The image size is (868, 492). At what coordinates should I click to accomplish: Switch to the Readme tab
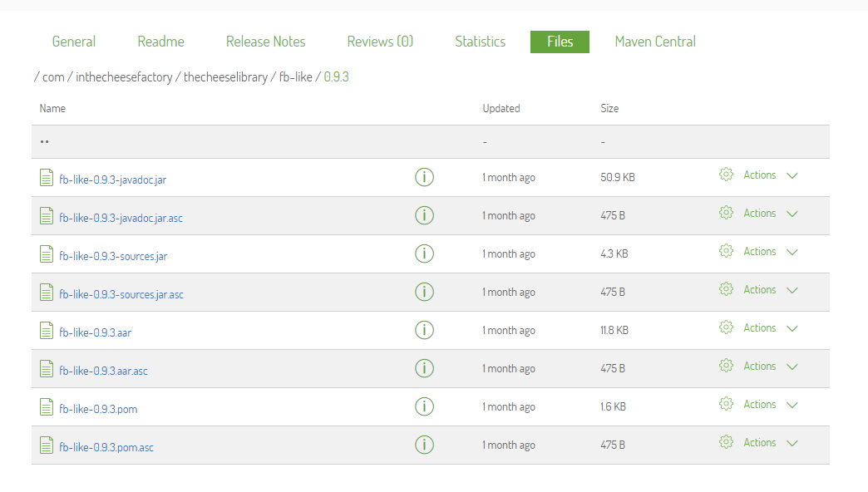click(160, 42)
